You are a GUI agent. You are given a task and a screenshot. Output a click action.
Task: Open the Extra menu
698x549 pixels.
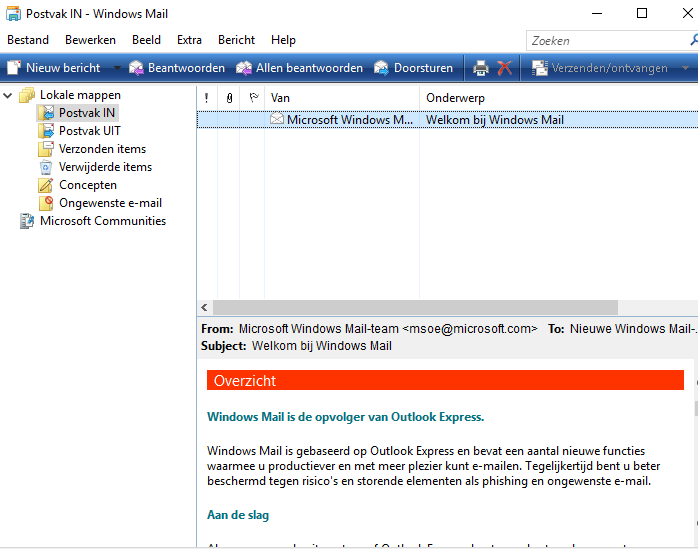coord(189,40)
